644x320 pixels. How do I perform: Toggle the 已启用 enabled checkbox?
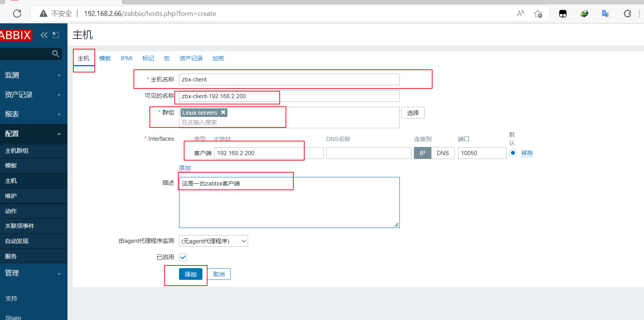(x=183, y=257)
